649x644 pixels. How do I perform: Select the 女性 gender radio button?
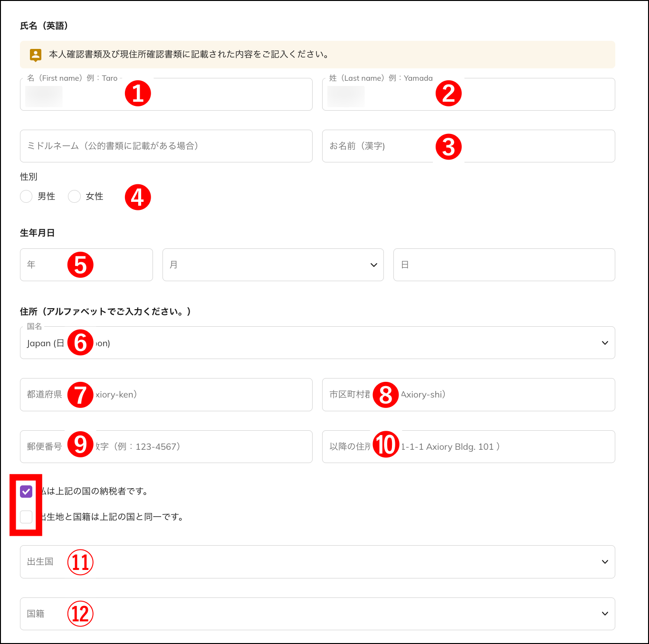pyautogui.click(x=74, y=196)
